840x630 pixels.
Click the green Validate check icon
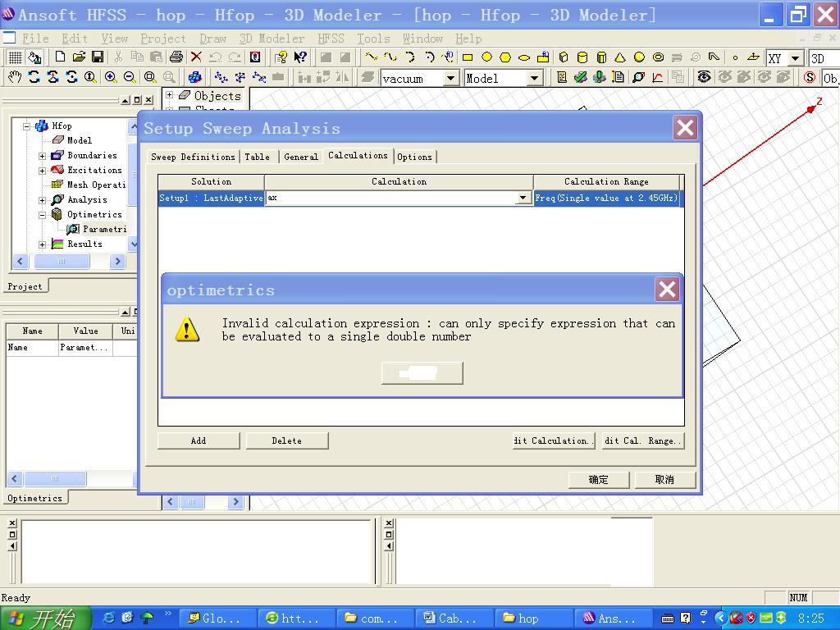(x=580, y=78)
